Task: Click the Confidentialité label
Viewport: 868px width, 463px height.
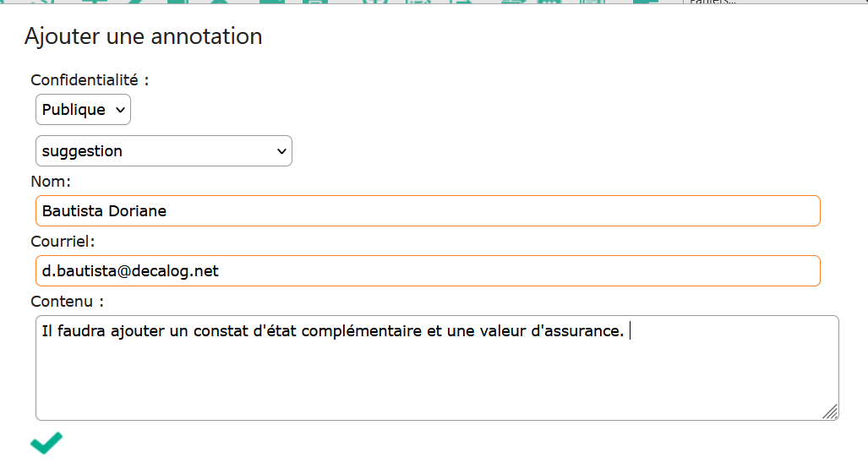Action: tap(90, 80)
